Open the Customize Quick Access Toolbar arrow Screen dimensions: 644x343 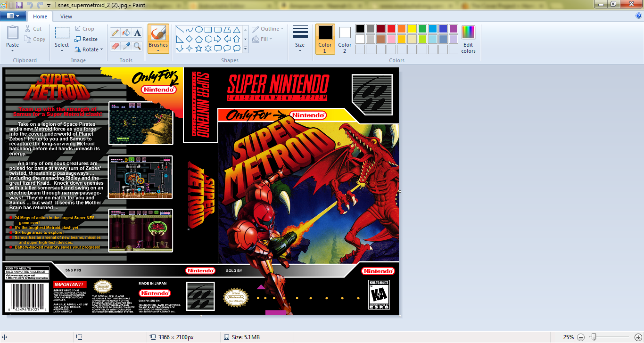pyautogui.click(x=49, y=5)
